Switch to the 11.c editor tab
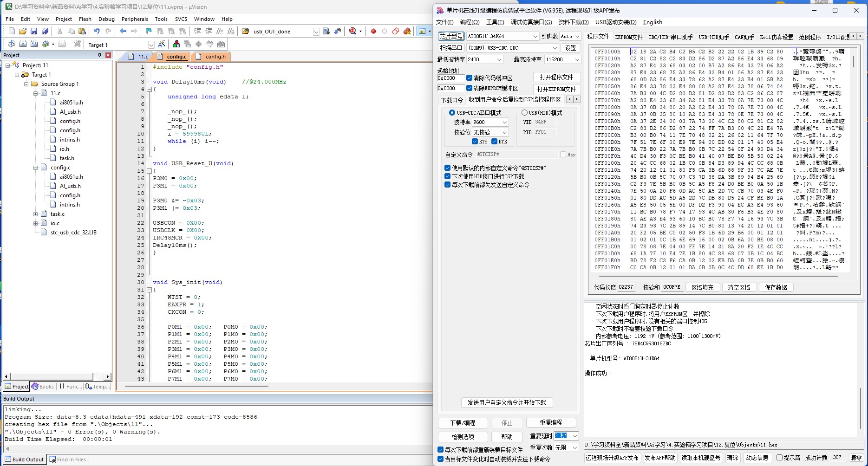 139,57
